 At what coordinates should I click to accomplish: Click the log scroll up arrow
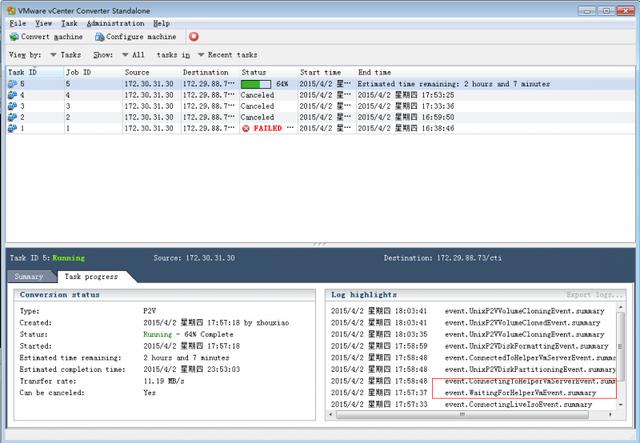point(620,307)
